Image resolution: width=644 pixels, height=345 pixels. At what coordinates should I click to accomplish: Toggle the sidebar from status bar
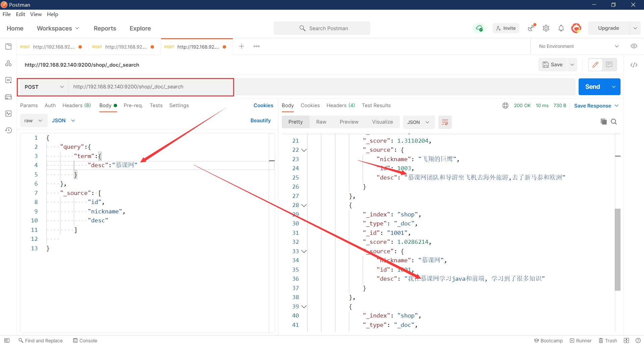(x=7, y=340)
